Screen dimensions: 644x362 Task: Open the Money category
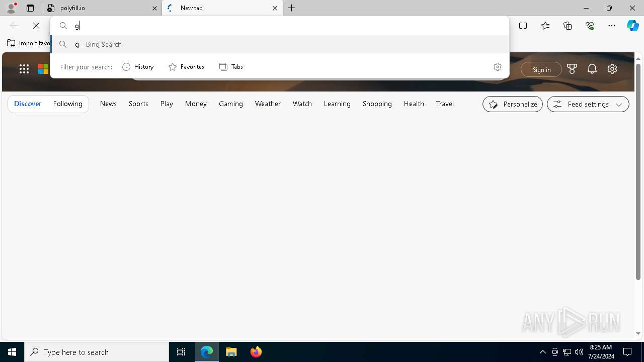pos(196,104)
